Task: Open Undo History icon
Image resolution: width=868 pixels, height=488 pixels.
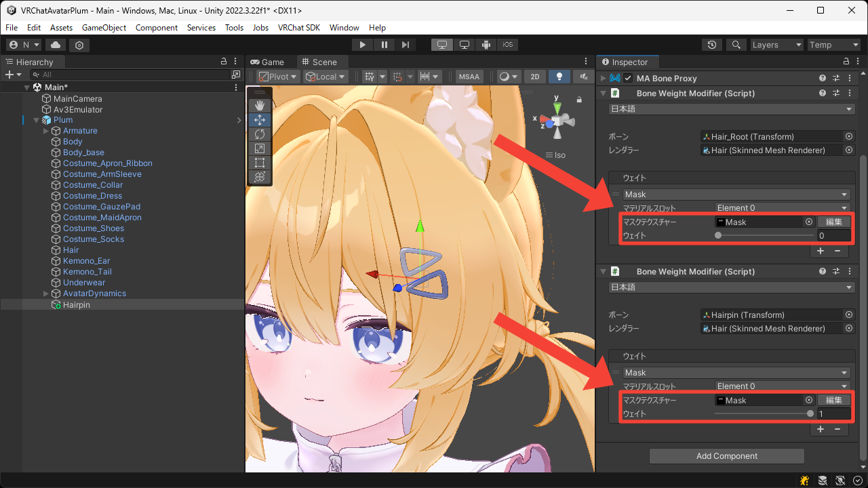Action: (x=712, y=45)
